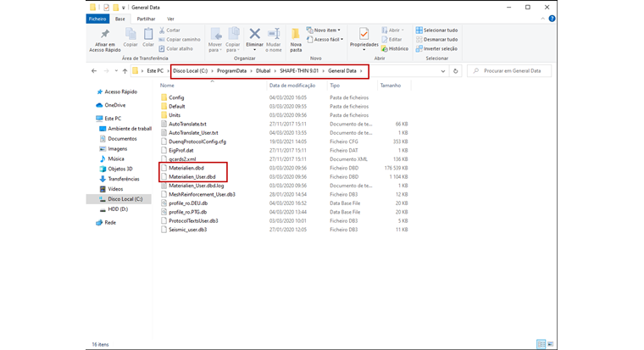Click Editar in the Abrir group

[391, 40]
